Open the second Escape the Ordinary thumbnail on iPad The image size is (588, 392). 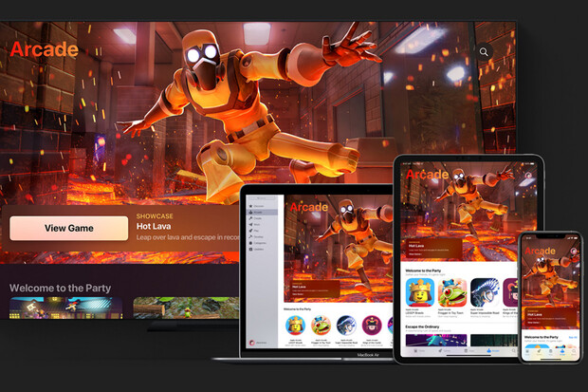[493, 340]
